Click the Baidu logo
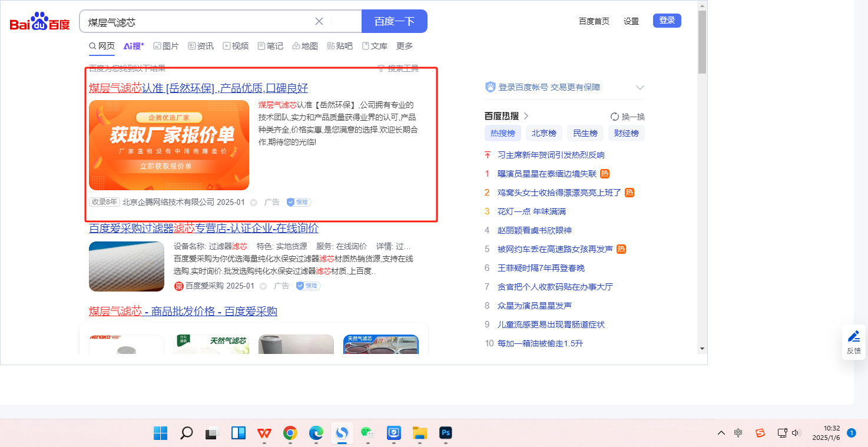The height and width of the screenshot is (447, 868). point(39,22)
